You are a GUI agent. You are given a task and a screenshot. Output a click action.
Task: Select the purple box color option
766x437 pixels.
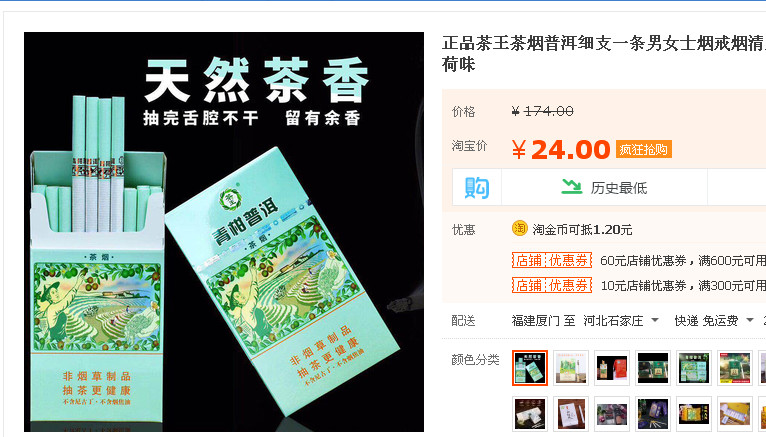(x=653, y=414)
